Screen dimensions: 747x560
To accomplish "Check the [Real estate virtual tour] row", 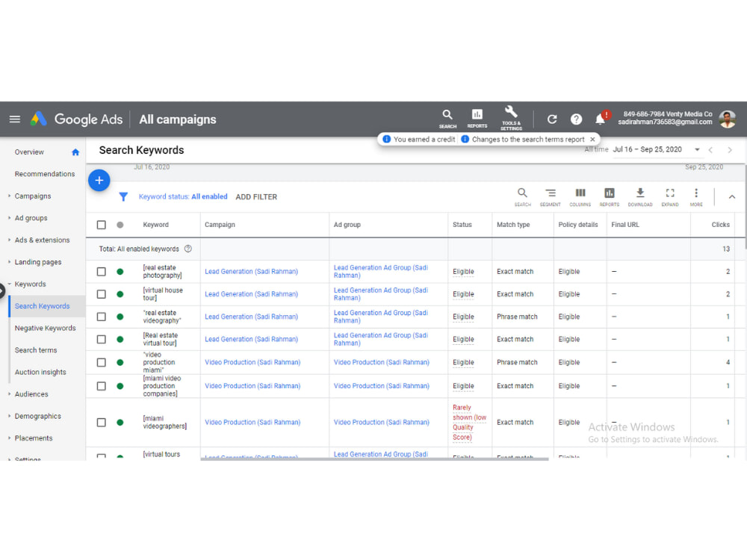I will coord(102,339).
